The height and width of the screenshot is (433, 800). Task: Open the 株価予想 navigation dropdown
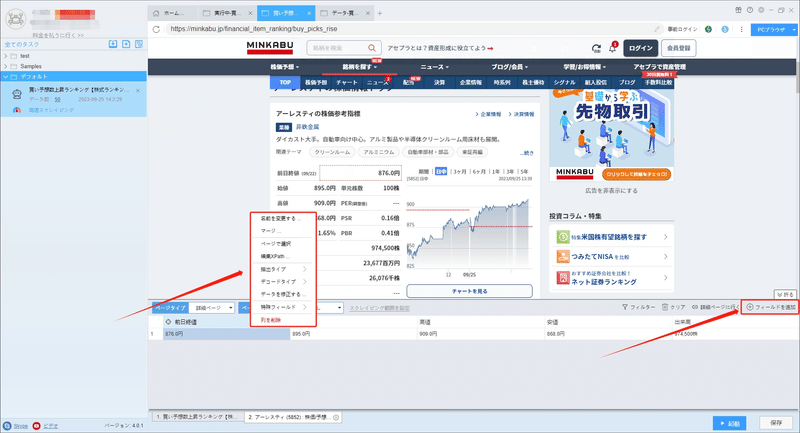pyautogui.click(x=285, y=67)
